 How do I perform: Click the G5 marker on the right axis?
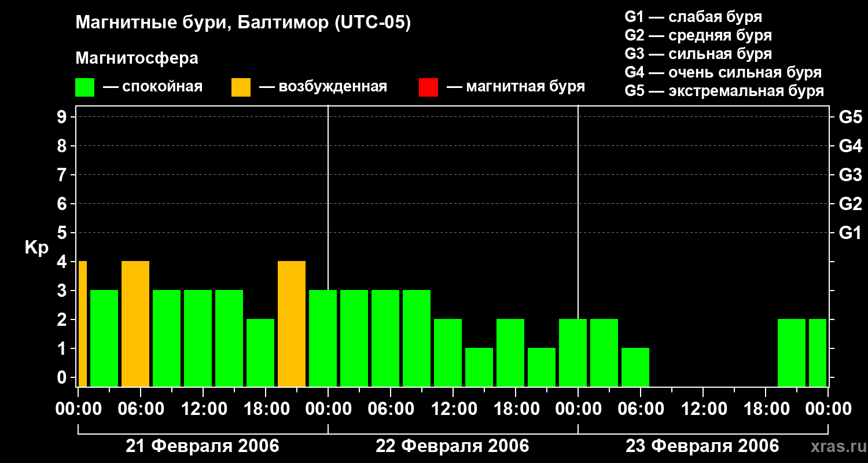tap(850, 117)
